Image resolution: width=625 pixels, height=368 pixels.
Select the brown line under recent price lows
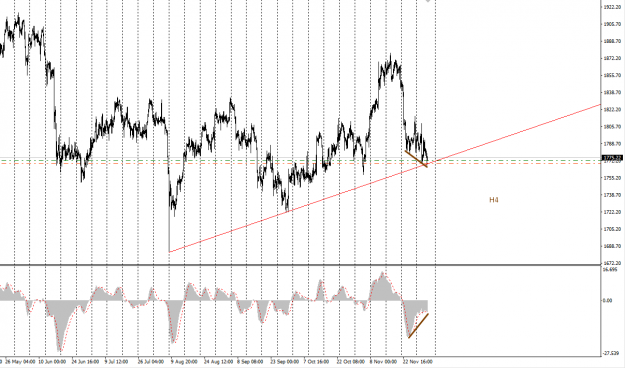point(416,158)
